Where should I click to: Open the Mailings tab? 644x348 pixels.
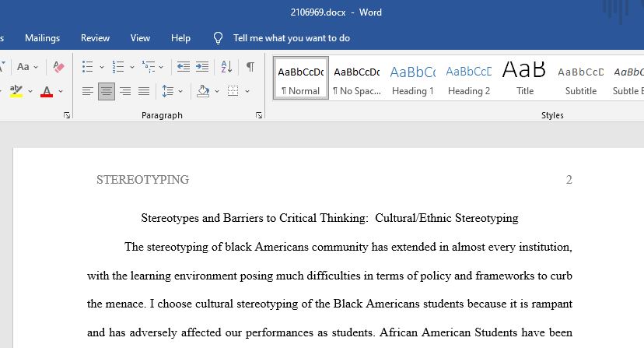(42, 38)
